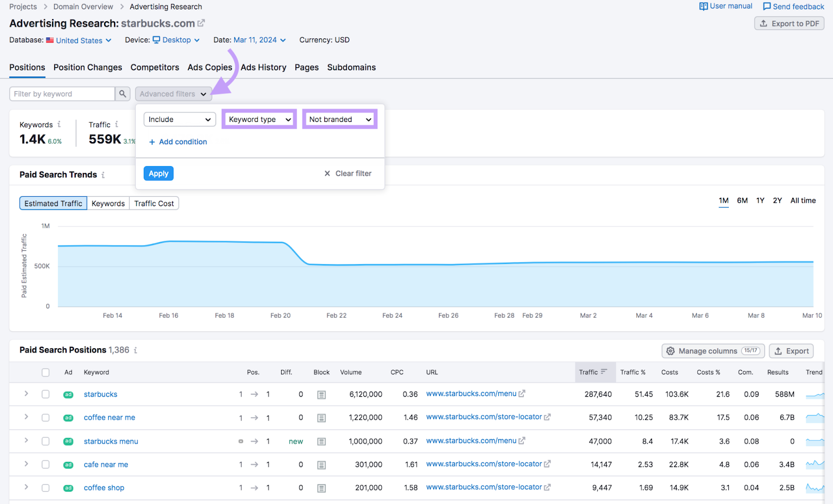Select the Traffic Cost chart view
Screen dimensions: 833x504
(x=154, y=203)
